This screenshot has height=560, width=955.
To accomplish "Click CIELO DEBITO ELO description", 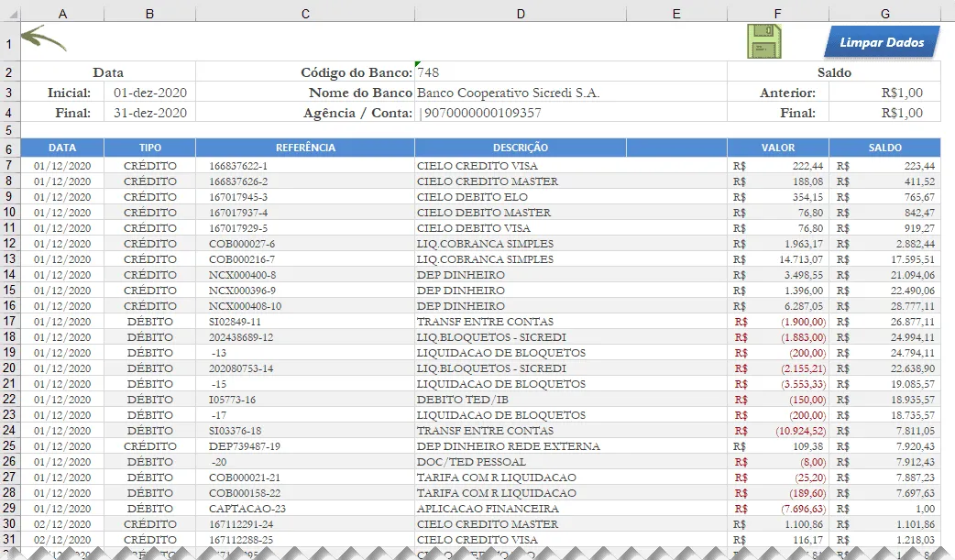I will tap(521, 197).
